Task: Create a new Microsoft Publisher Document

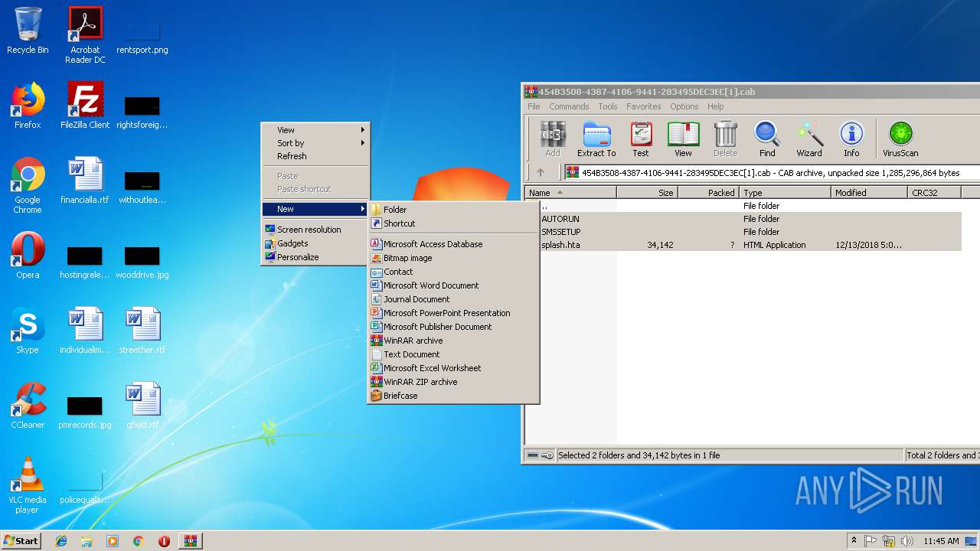Action: point(453,327)
